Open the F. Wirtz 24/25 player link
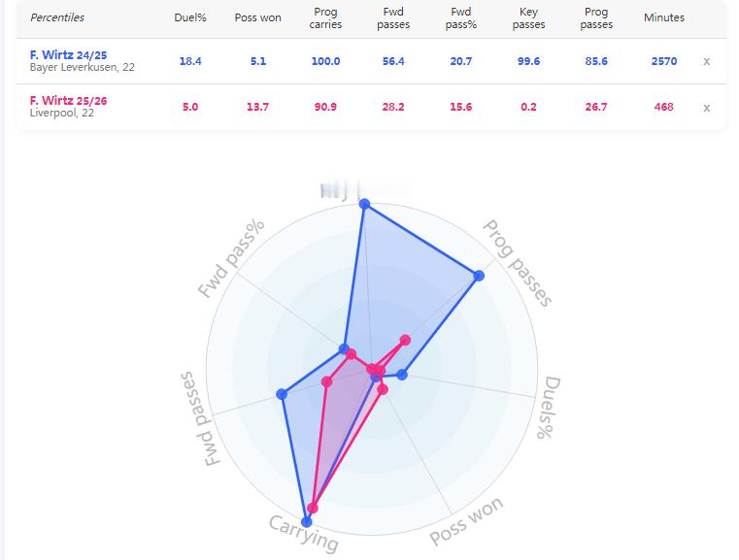This screenshot has height=560, width=739. [68, 55]
